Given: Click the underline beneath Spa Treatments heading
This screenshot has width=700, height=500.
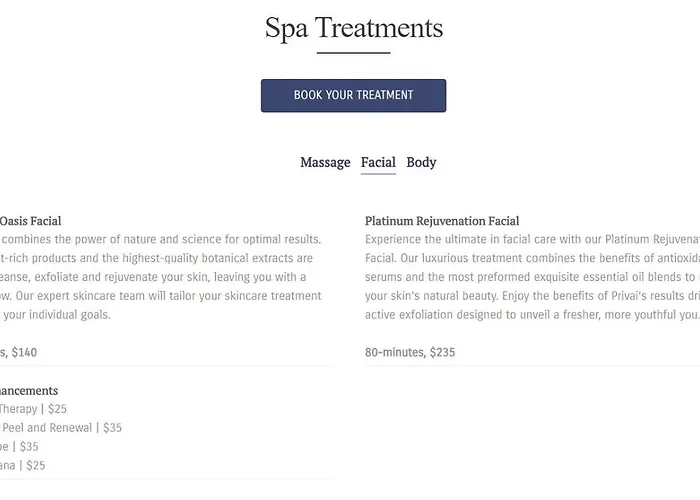Looking at the screenshot, I should point(353,52).
